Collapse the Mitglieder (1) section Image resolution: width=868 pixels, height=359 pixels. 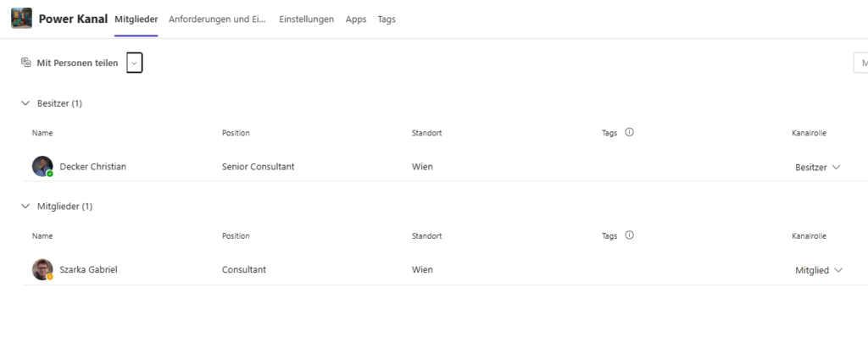pyautogui.click(x=25, y=206)
